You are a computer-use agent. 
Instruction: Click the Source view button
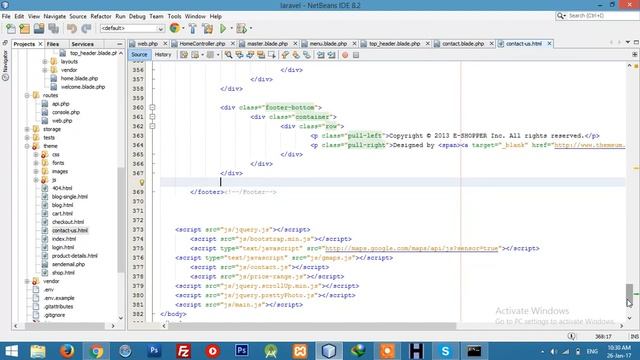pos(139,55)
